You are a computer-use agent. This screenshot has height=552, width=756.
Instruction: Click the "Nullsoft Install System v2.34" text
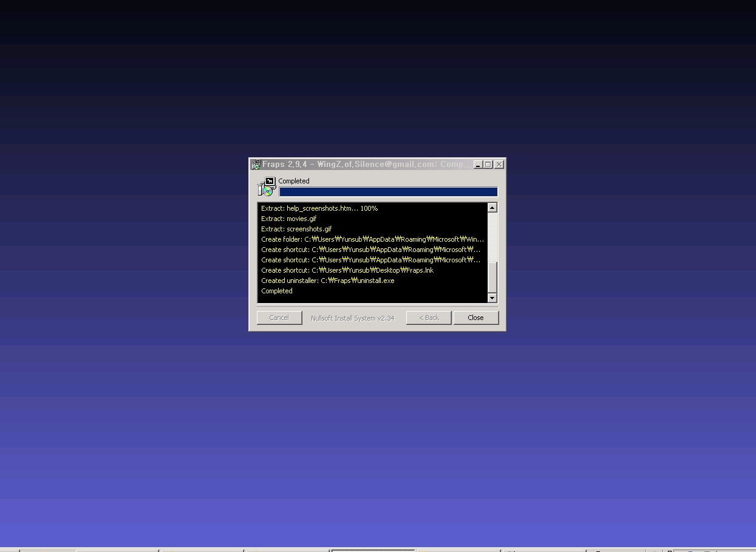pyautogui.click(x=353, y=318)
